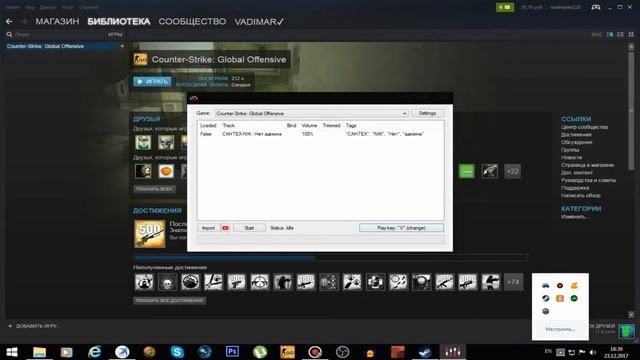Click the plus icon beside Counter-Strike list entry
Screen dimensions: 640x360
122,46
